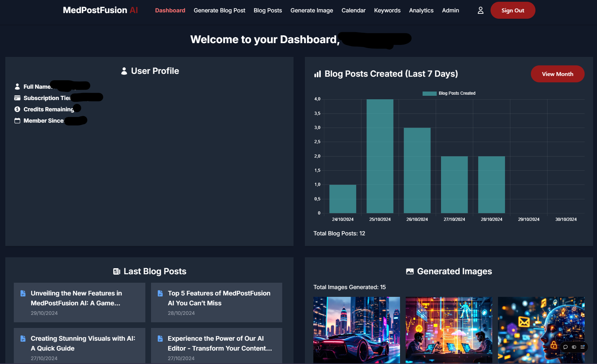This screenshot has width=597, height=364.
Task: Click the Total Blog Posts: 12 text
Action: coord(339,234)
